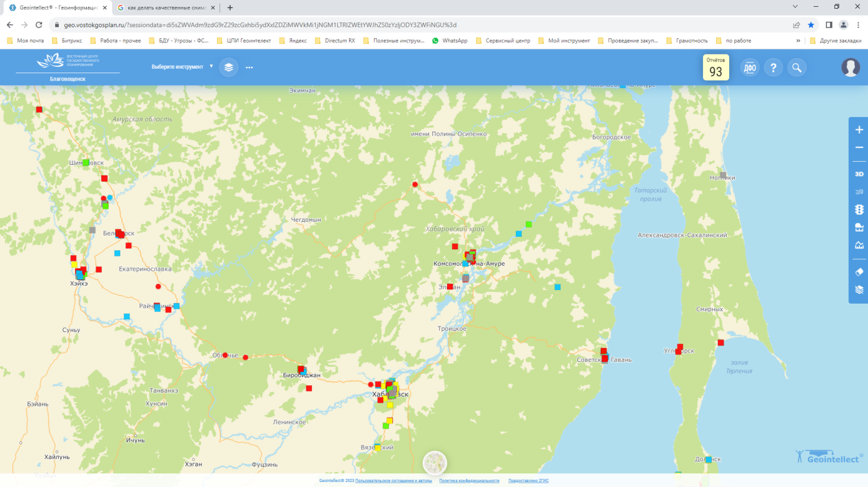Open "по работе" bookmark folder
The width and height of the screenshot is (868, 487).
733,40
